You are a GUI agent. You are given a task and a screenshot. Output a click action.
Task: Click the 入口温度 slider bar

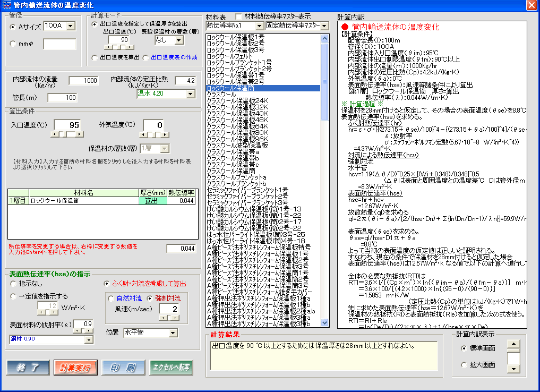coord(66,134)
